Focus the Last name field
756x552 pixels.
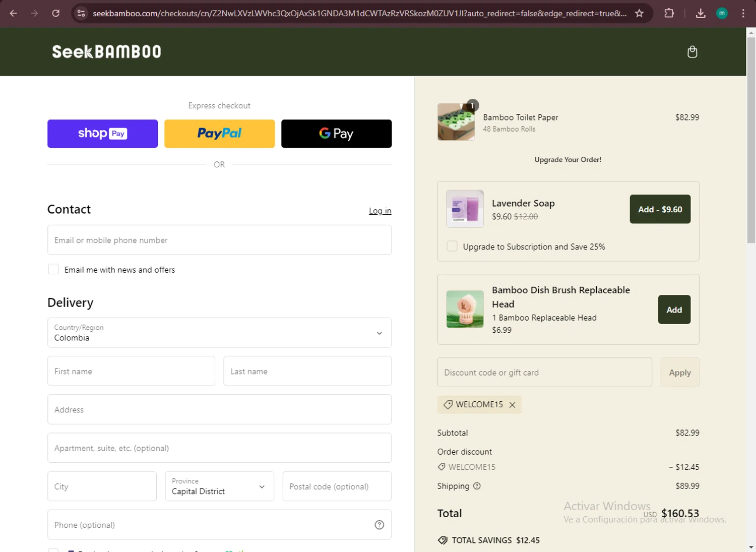[x=307, y=371]
